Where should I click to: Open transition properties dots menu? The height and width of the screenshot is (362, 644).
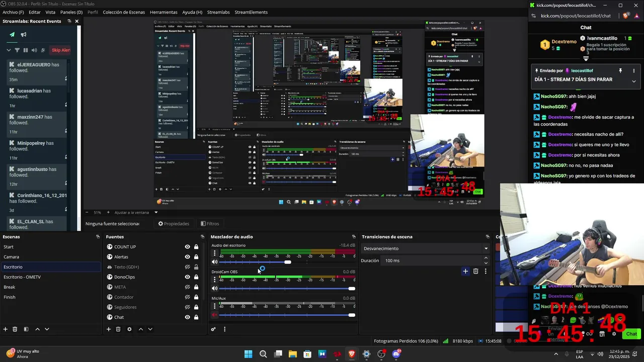point(486,271)
